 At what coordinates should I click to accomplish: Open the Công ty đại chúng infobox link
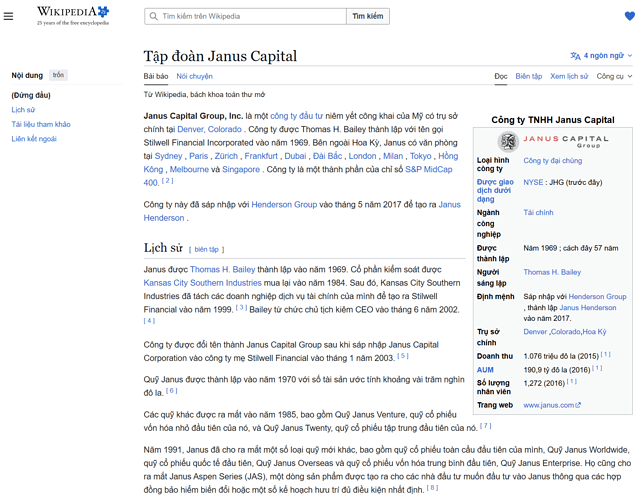coord(552,161)
